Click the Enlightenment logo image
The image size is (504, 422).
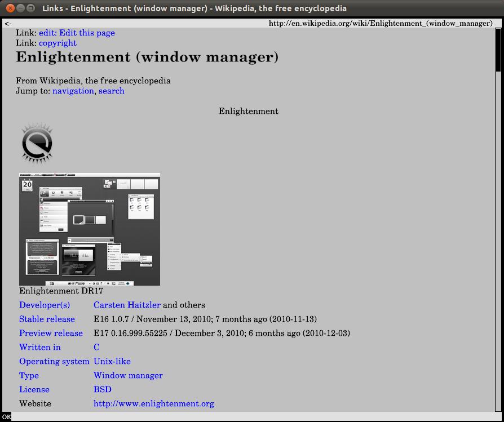point(37,143)
